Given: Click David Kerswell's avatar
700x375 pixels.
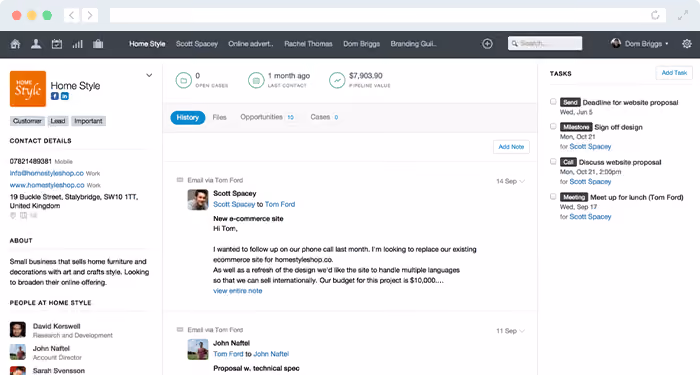Looking at the screenshot, I should 18,330.
